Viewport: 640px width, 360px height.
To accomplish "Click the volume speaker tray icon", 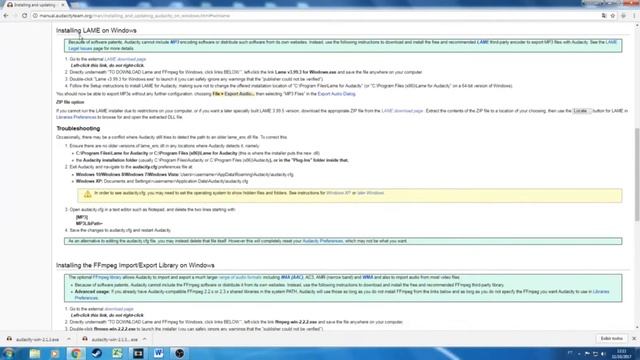I will click(603, 353).
